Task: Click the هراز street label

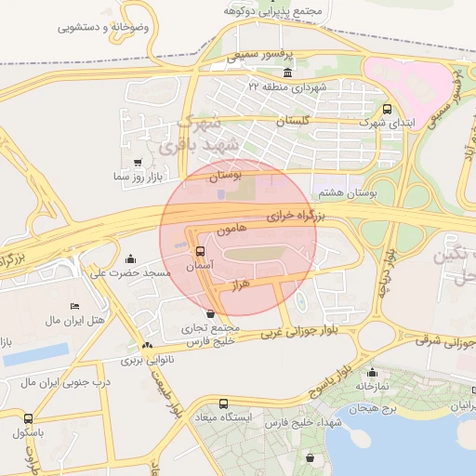Action: point(241,284)
